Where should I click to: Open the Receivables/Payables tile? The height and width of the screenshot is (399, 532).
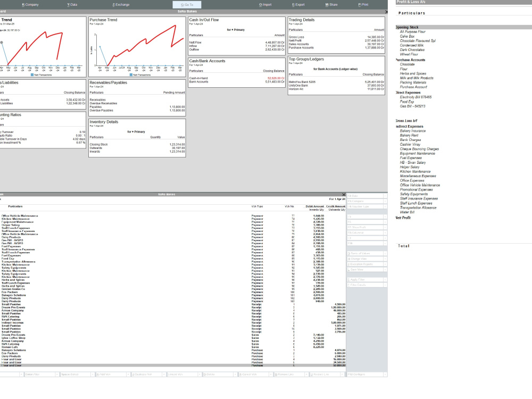coord(137,98)
